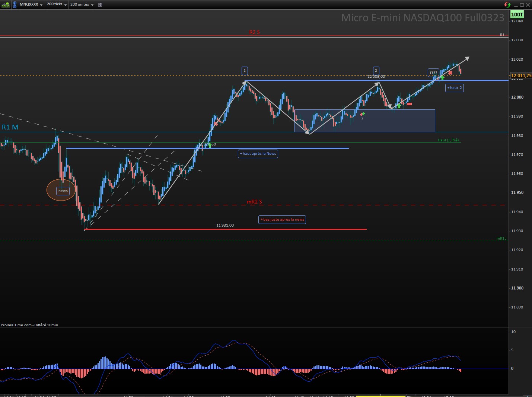This screenshot has height=397, width=532.
Task: Click the 'ProRealTime.com - Différé 10min' text
Action: click(x=29, y=325)
